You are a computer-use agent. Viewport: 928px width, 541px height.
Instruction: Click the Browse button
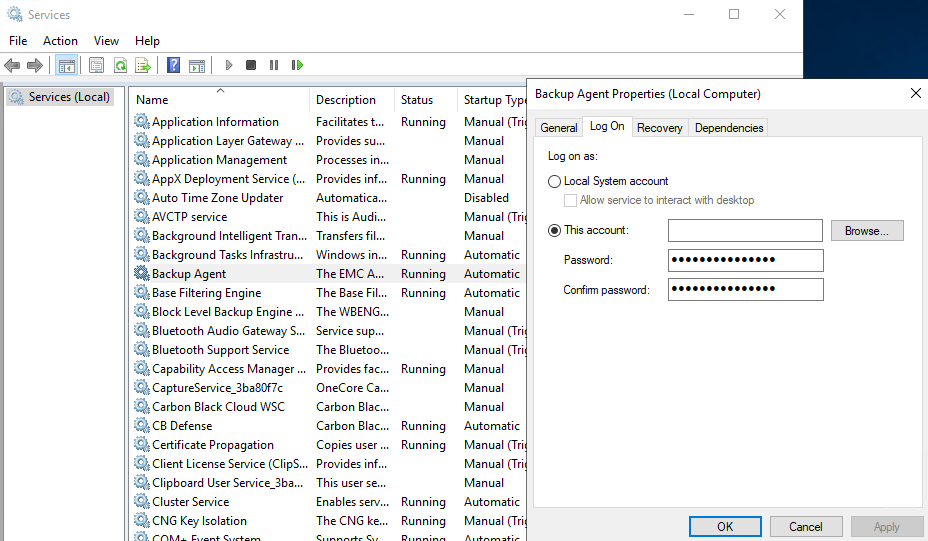coord(866,230)
